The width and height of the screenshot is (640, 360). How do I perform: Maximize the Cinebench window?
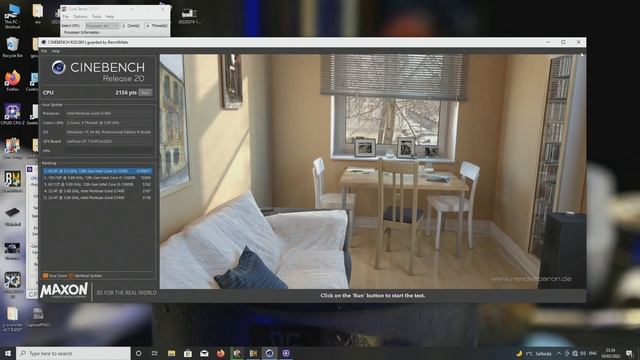pos(563,42)
